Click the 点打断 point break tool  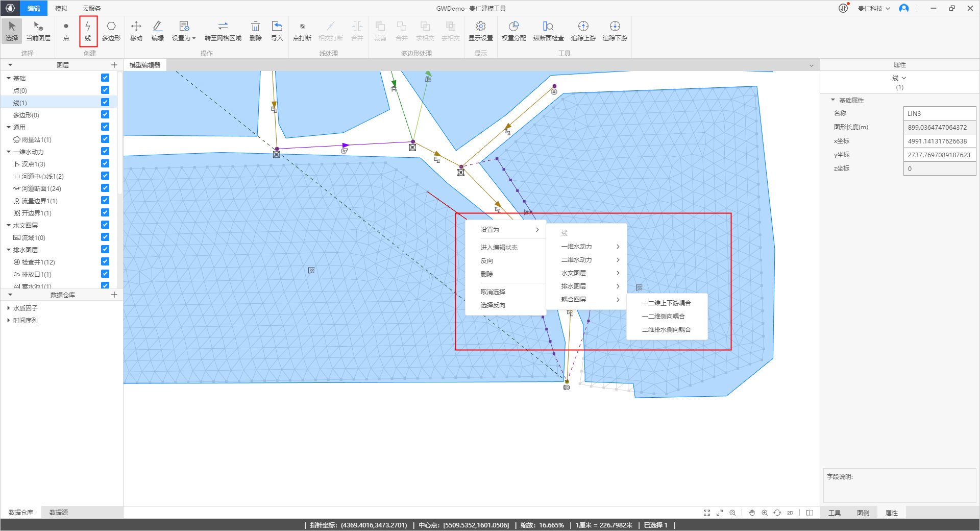pyautogui.click(x=302, y=31)
